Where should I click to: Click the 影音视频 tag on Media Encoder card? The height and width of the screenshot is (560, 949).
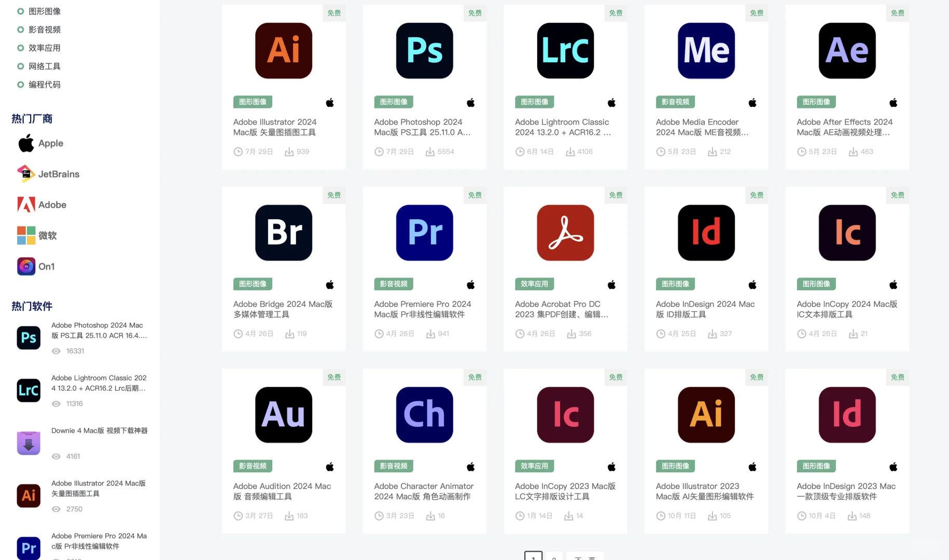click(675, 102)
